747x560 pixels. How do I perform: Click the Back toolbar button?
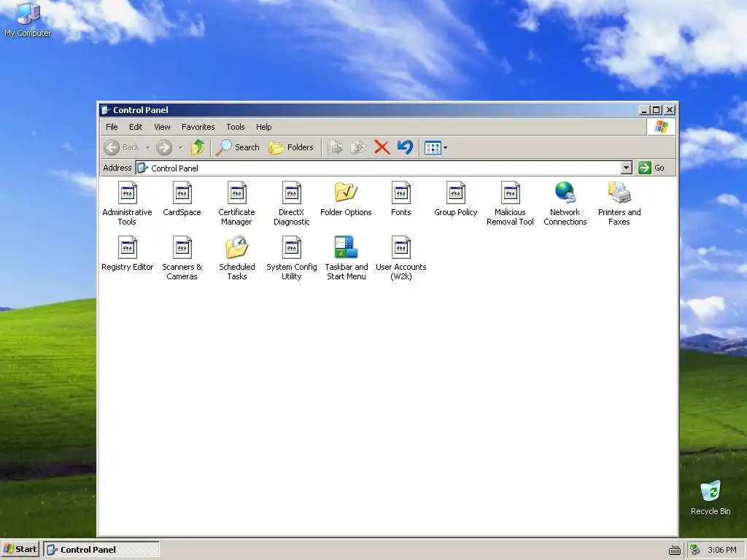[x=122, y=147]
